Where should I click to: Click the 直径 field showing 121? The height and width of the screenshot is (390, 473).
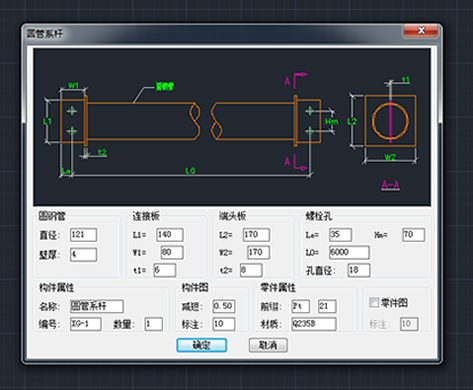[x=83, y=235]
